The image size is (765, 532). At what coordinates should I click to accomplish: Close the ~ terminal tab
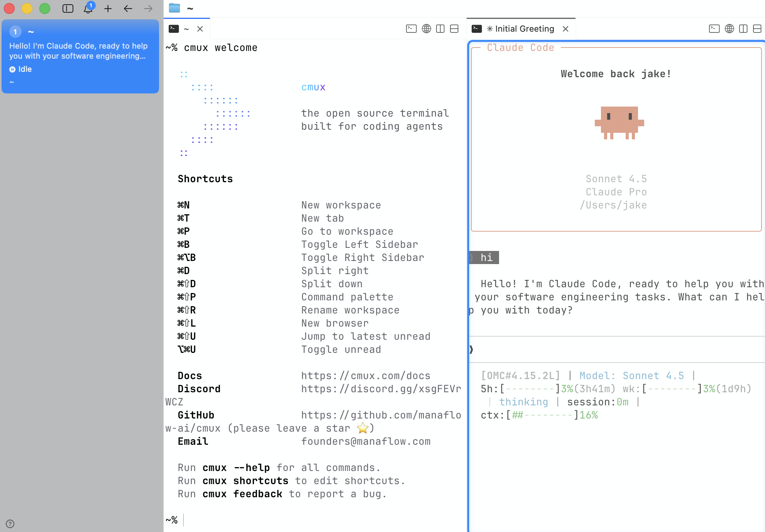200,29
